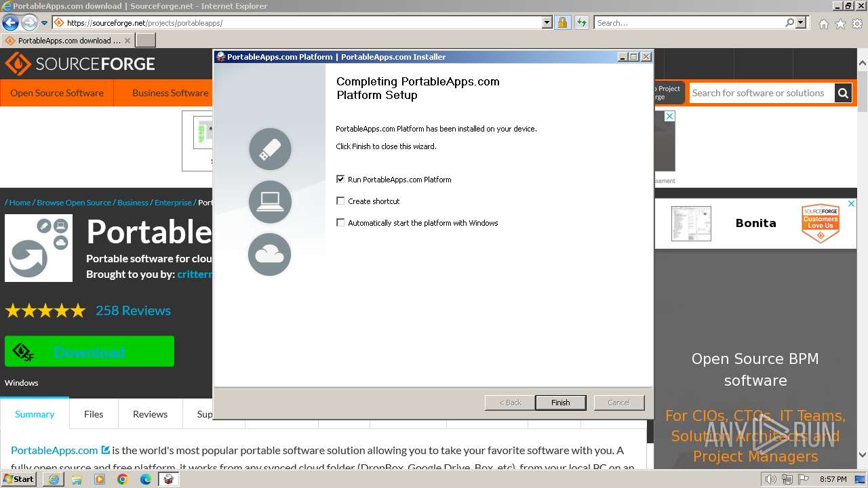Image resolution: width=868 pixels, height=488 pixels.
Task: Open the recent pages dropdown arrow
Action: pyautogui.click(x=45, y=23)
